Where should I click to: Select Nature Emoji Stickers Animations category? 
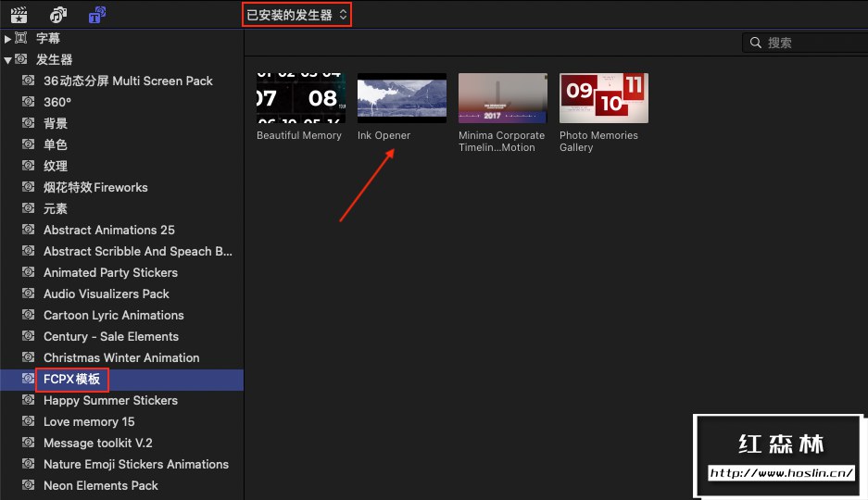click(x=121, y=465)
